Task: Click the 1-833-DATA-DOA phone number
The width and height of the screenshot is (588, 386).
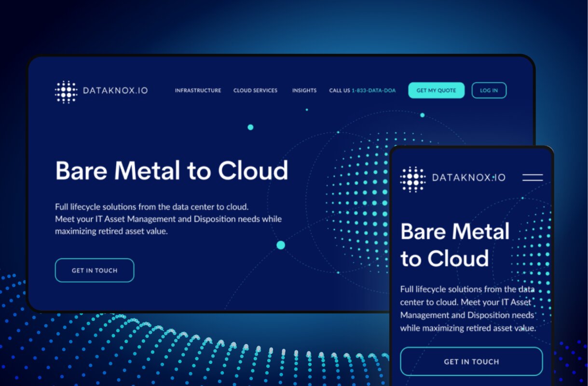Action: click(373, 91)
